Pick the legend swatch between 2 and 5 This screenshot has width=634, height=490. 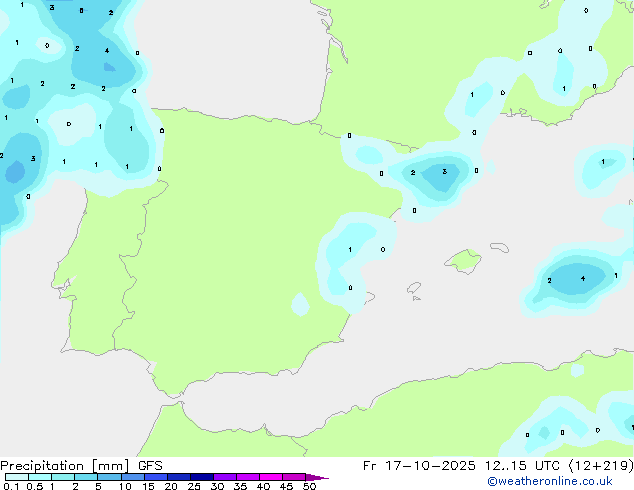[86, 477]
